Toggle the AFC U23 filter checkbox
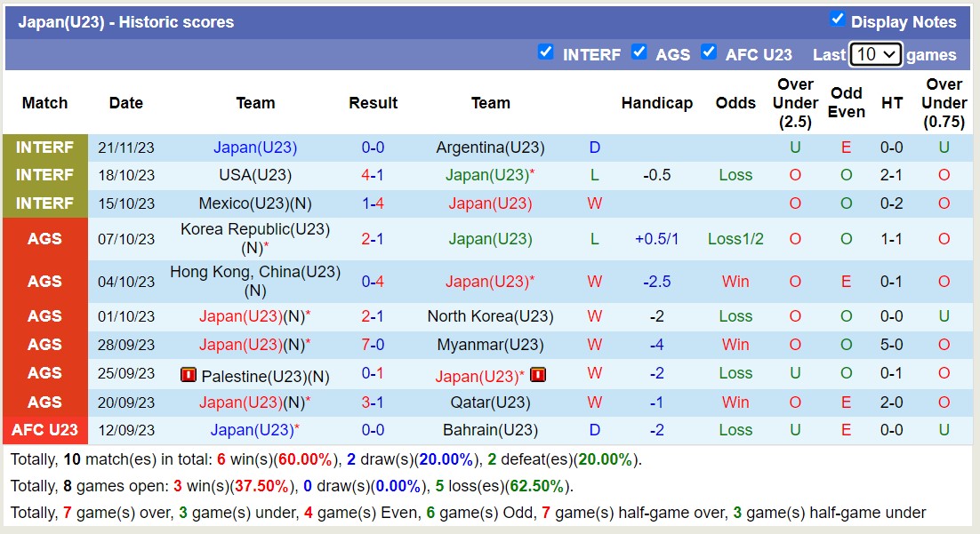 coord(709,52)
